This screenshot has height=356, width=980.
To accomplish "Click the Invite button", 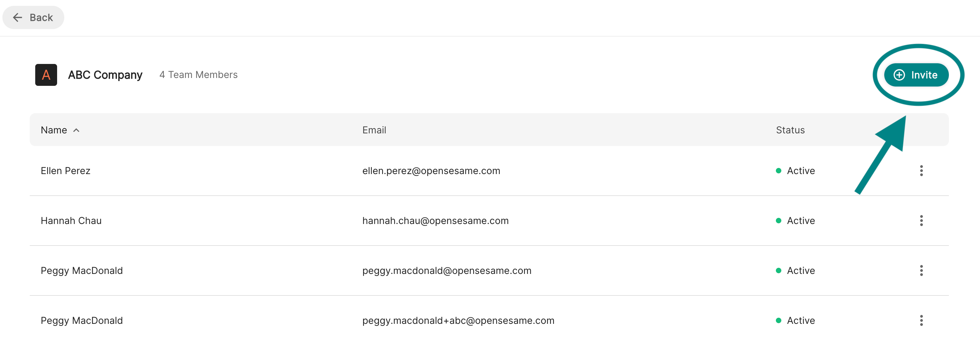I will point(916,75).
